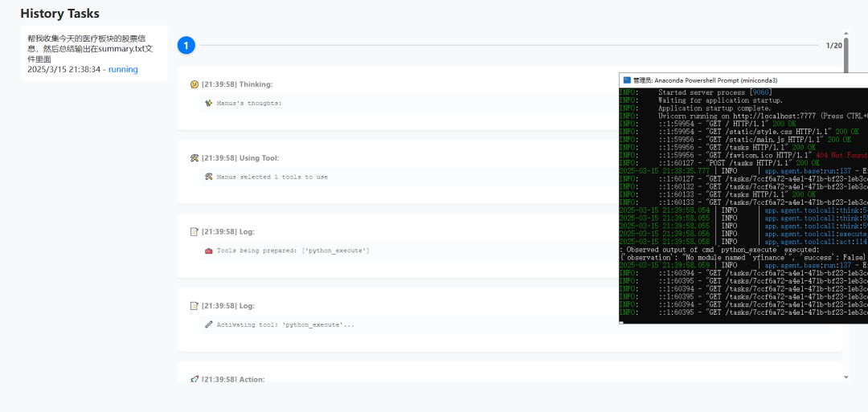The height and width of the screenshot is (412, 868).
Task: Click the rocket icon next to "Action" heading
Action: point(194,379)
